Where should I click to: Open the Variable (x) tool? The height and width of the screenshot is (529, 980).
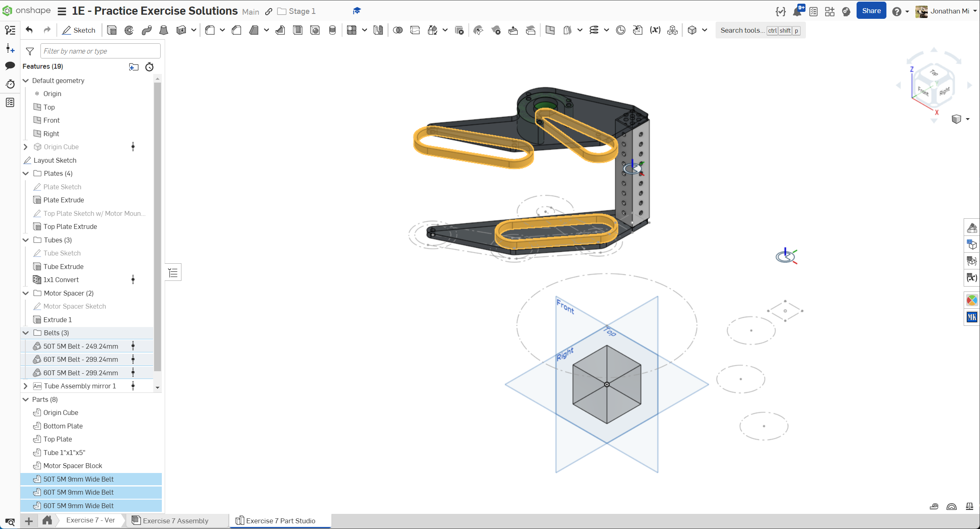point(655,30)
